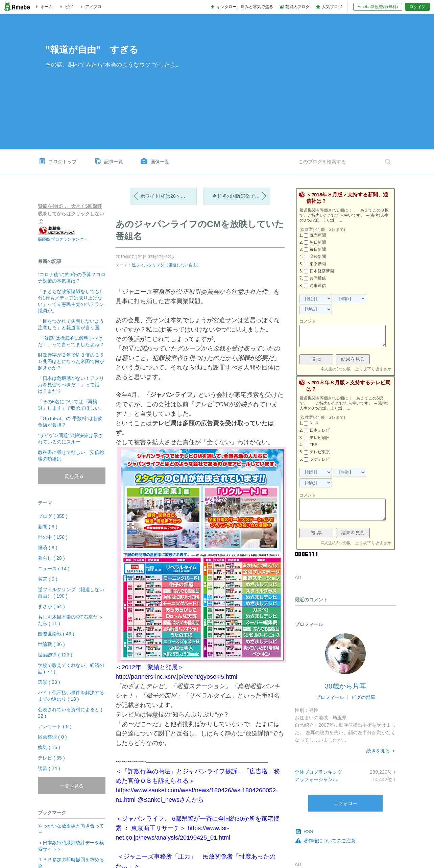Screen dimensions: 434x868
Task: Check the 産経新聞 checkbox
Action: [x=306, y=257]
